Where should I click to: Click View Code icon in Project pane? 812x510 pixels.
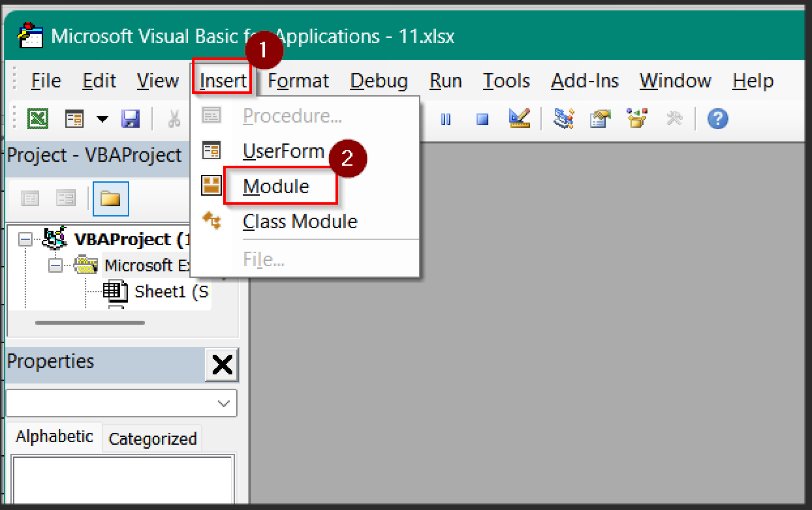[x=30, y=198]
